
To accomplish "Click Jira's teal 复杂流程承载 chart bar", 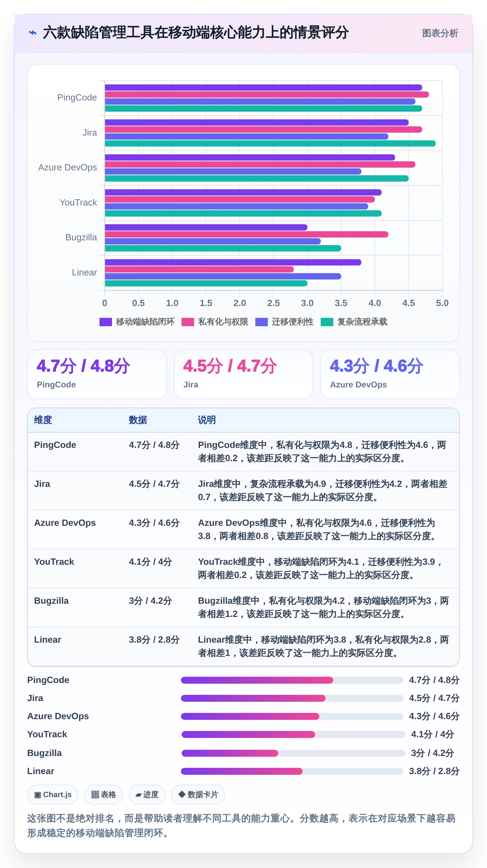I will (x=270, y=144).
